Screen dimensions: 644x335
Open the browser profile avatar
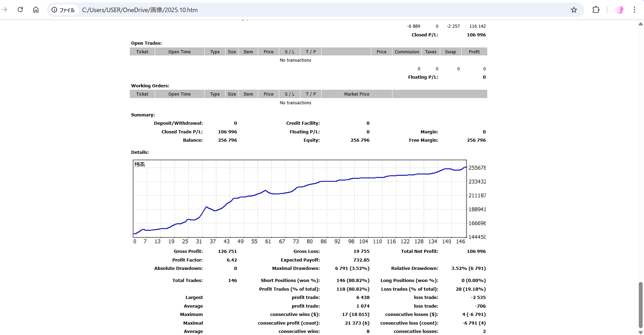pyautogui.click(x=619, y=10)
